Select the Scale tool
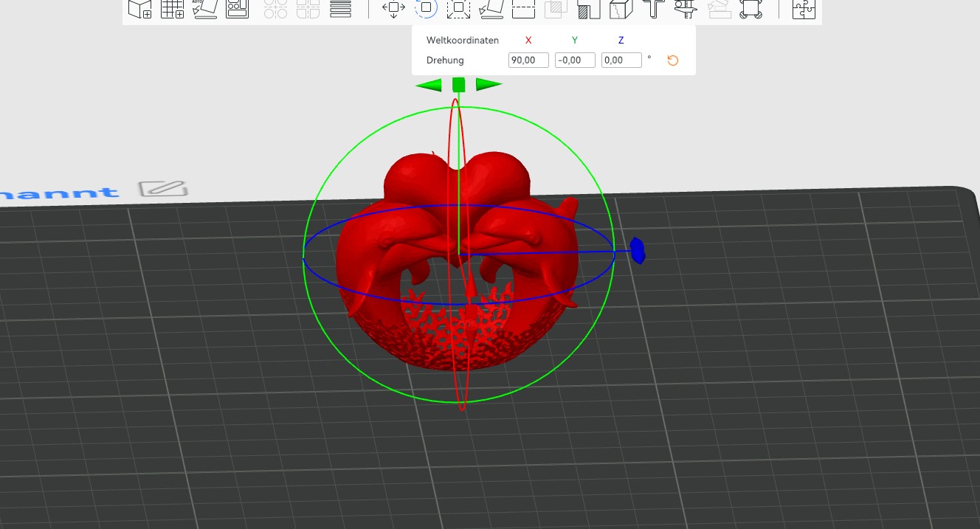980x529 pixels. pos(458,9)
